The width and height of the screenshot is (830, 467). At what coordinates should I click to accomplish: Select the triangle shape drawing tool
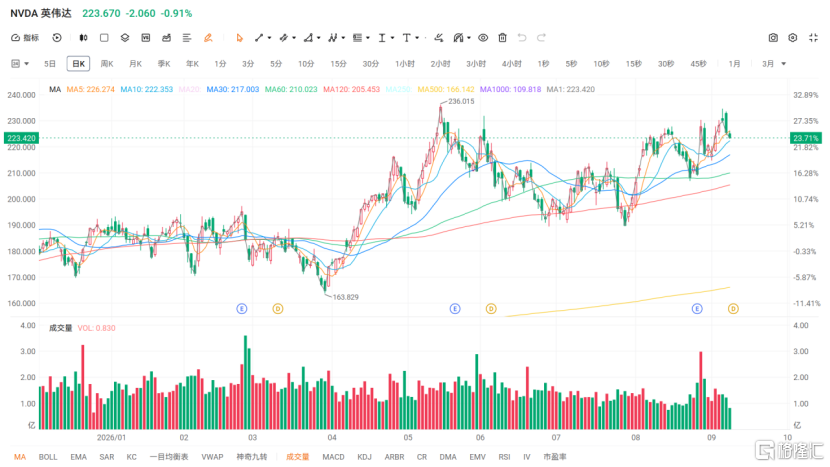pyautogui.click(x=308, y=38)
